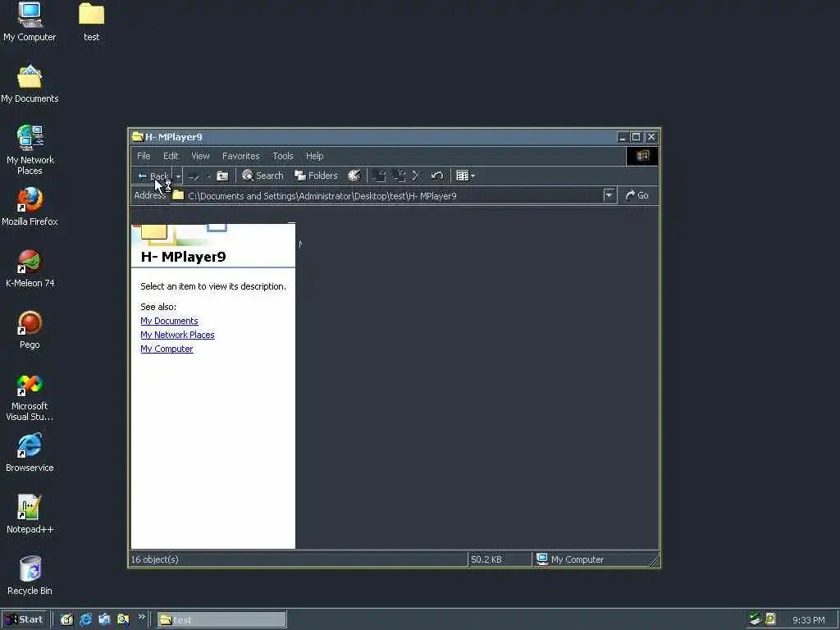Select the Recycle Bin icon
The image size is (840, 630).
(30, 576)
